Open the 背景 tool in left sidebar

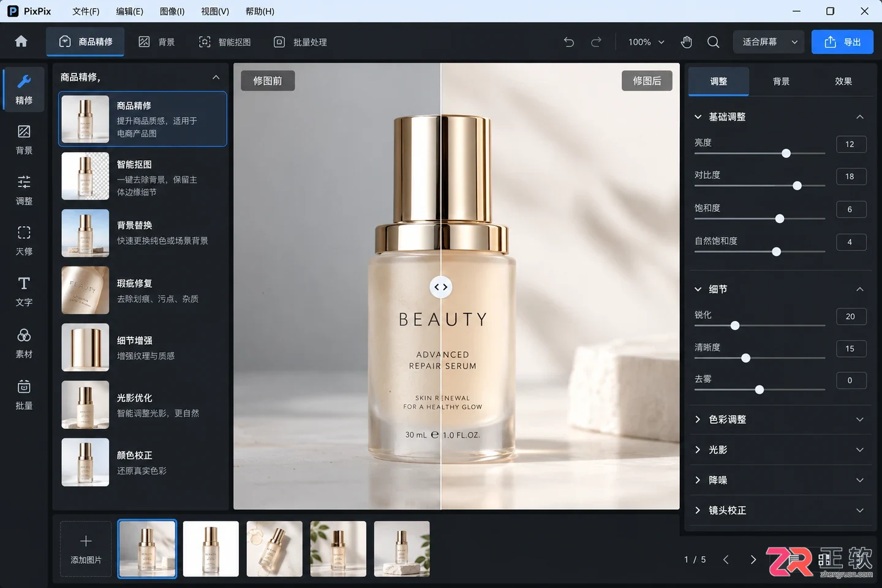click(x=24, y=140)
